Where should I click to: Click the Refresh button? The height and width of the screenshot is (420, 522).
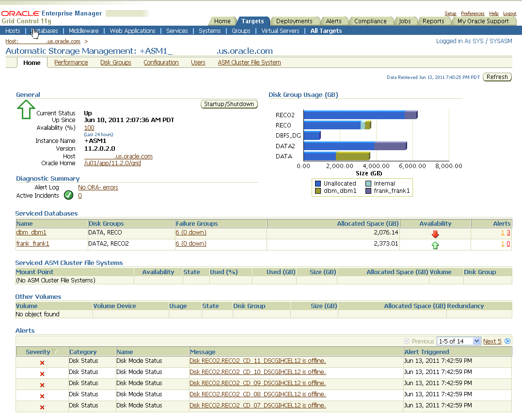(x=497, y=77)
